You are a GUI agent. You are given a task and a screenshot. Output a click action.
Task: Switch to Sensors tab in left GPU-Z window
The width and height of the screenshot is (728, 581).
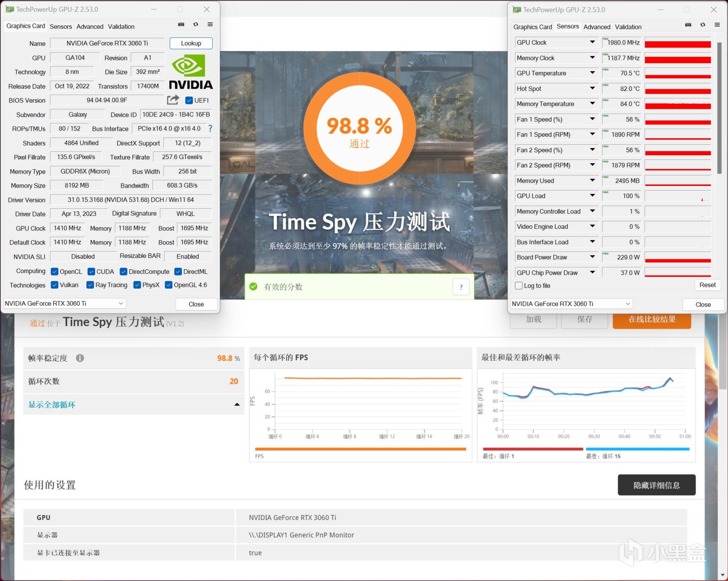[x=61, y=27]
